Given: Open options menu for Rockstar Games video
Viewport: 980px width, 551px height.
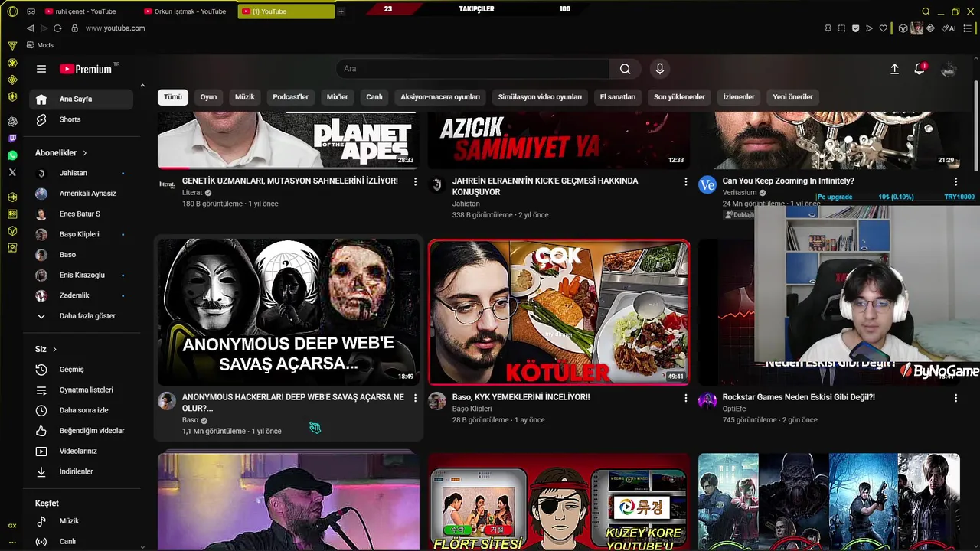Looking at the screenshot, I should point(955,398).
